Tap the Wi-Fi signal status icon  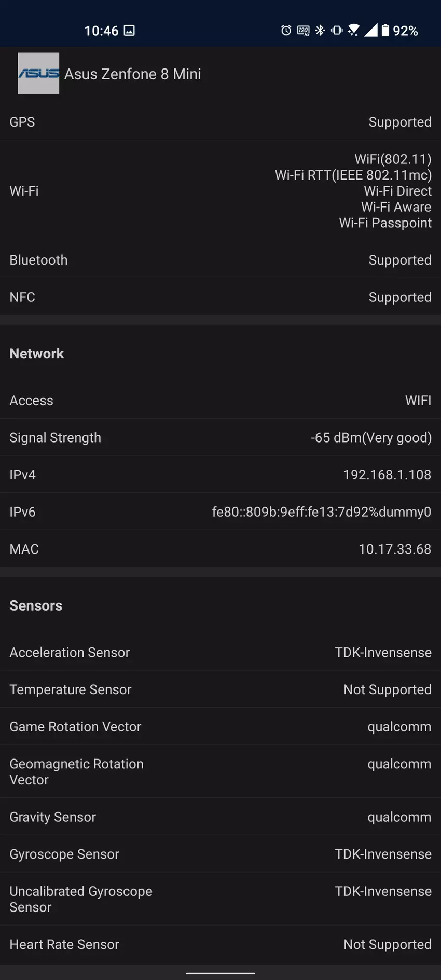(354, 31)
